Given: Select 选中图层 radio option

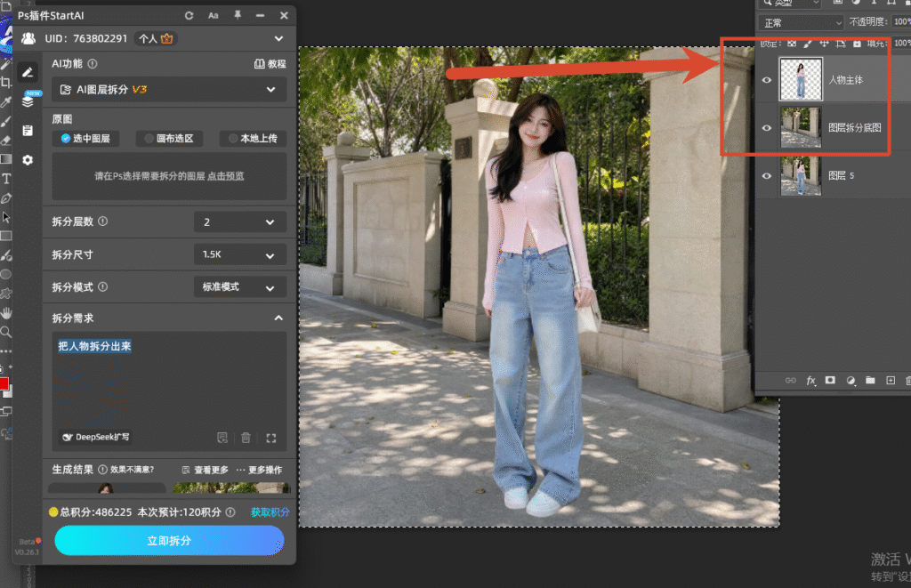Looking at the screenshot, I should pyautogui.click(x=85, y=138).
